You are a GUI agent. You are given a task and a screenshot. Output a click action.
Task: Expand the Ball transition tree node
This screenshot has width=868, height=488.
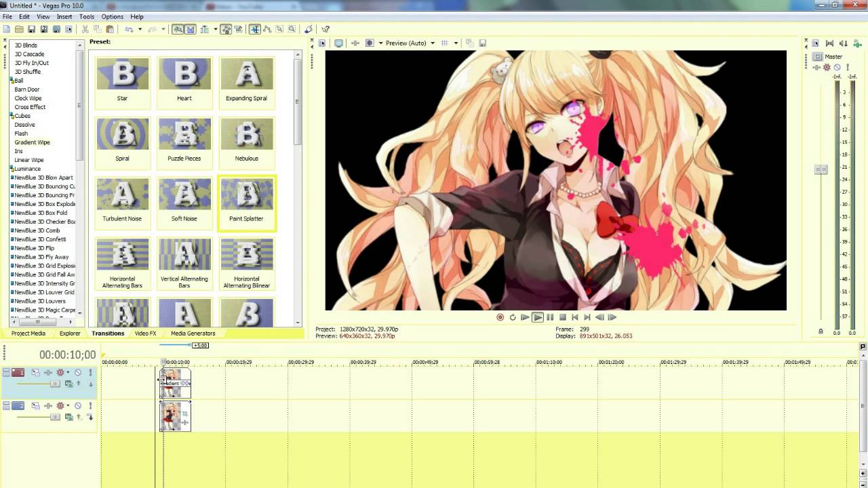[x=12, y=81]
